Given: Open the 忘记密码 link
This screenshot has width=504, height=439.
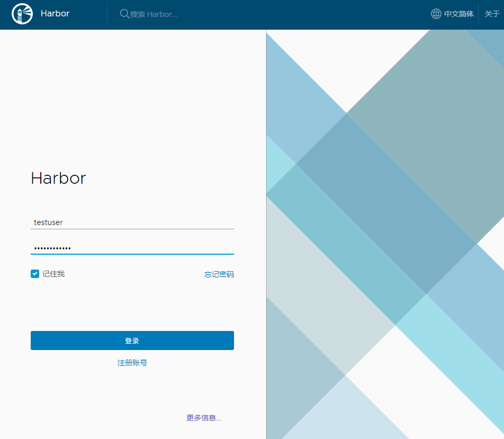Looking at the screenshot, I should tap(219, 274).
